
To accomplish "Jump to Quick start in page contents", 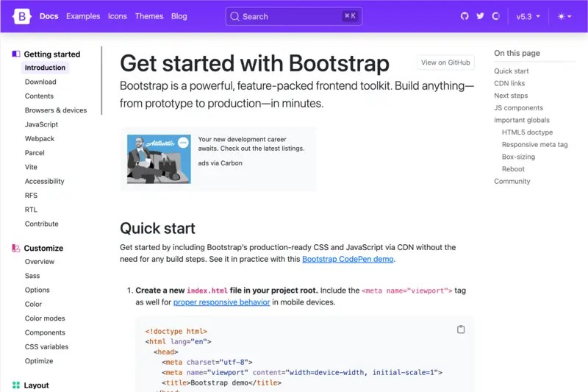I will click(511, 71).
